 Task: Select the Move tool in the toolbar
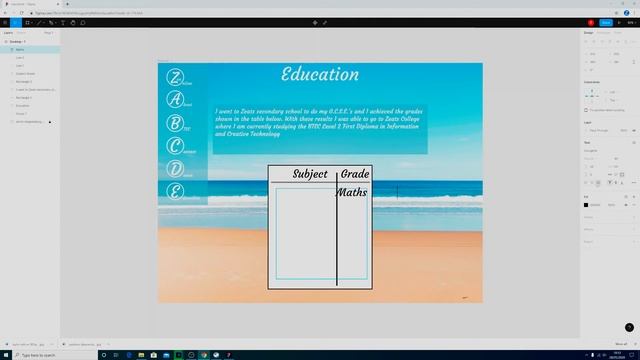[16, 23]
